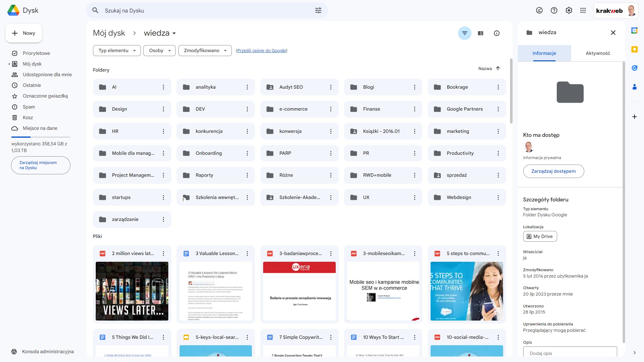The image size is (644, 362).
Task: Navigate to Mój dysk breadcrumb
Action: (109, 33)
